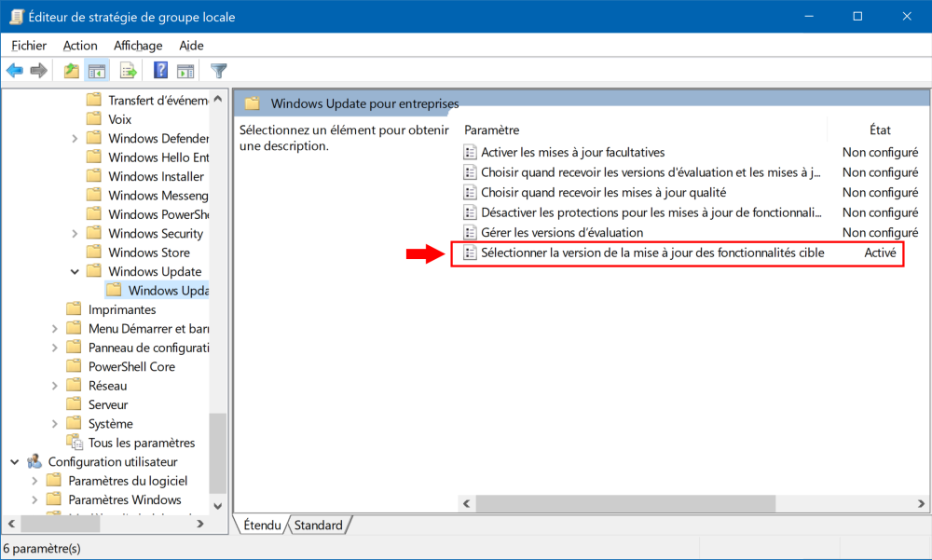Toggle the show/hide action pane icon
932x560 pixels.
click(x=185, y=71)
